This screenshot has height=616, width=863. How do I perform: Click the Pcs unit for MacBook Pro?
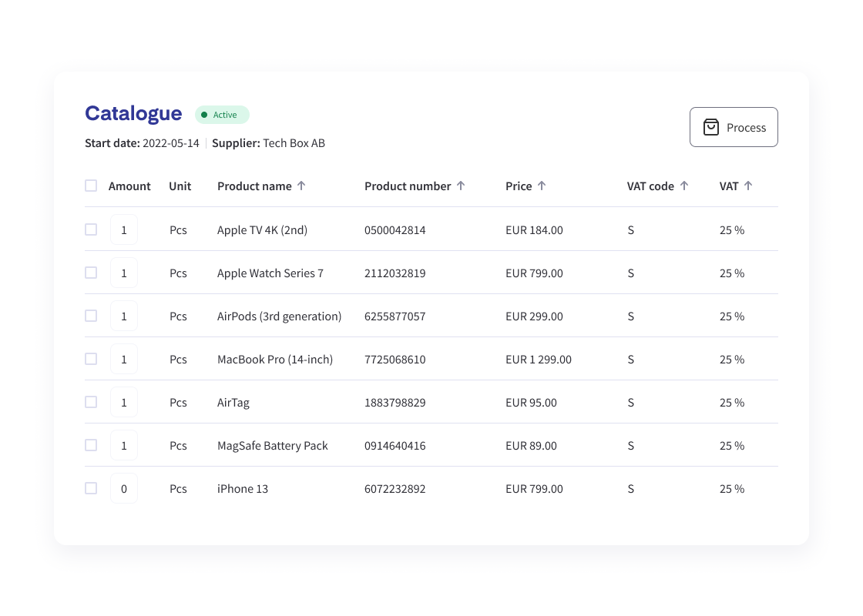click(x=178, y=359)
